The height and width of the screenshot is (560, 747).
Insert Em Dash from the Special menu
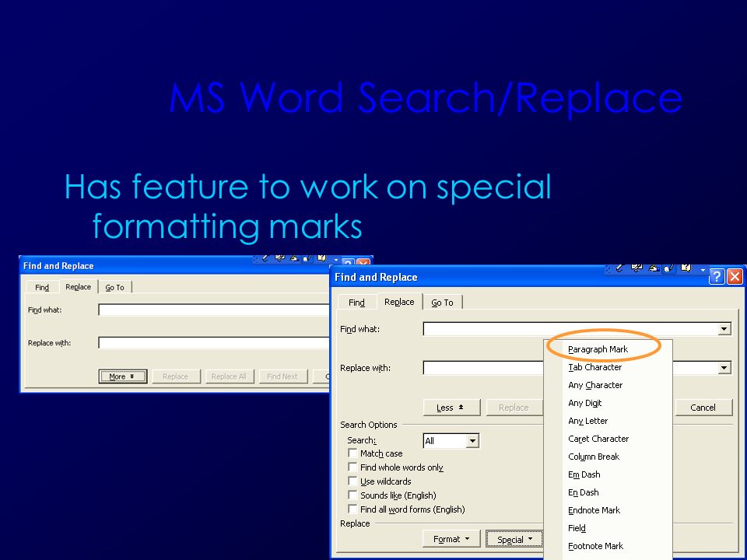coord(584,474)
